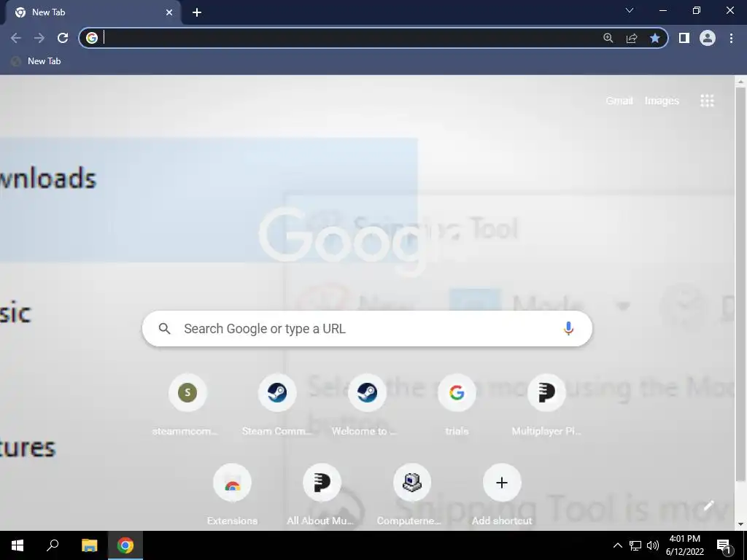Viewport: 747px width, 560px height.
Task: Open the trials shortcut
Action: (x=457, y=393)
